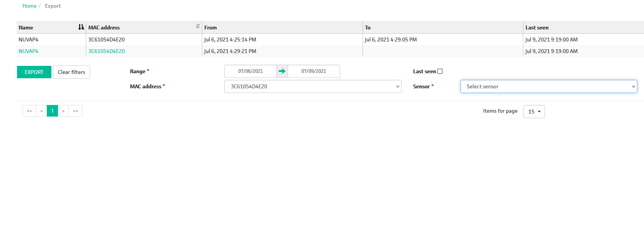Select page 1 in pagination

(x=53, y=111)
